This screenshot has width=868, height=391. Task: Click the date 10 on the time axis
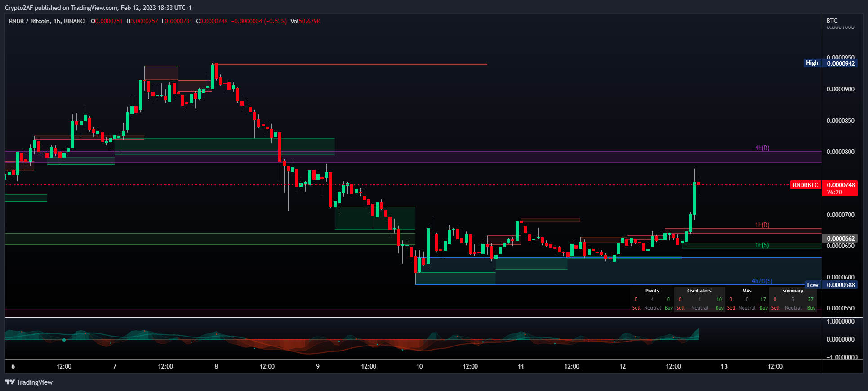pos(419,366)
